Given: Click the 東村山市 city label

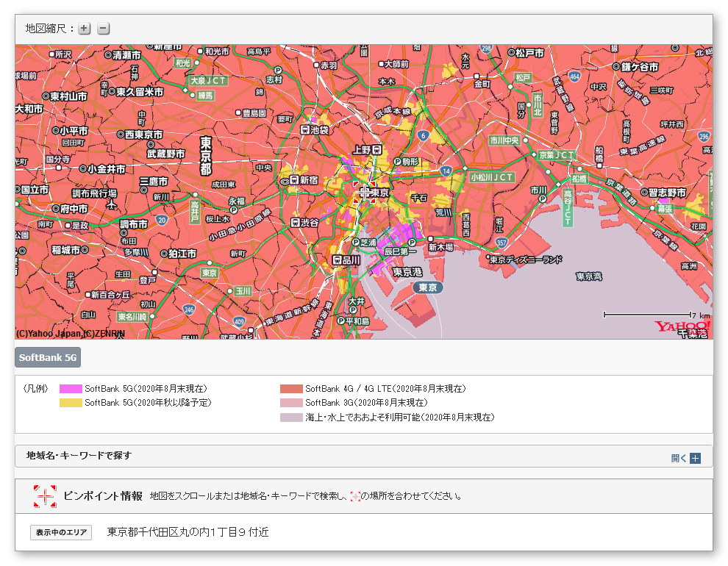Looking at the screenshot, I should pyautogui.click(x=65, y=96).
